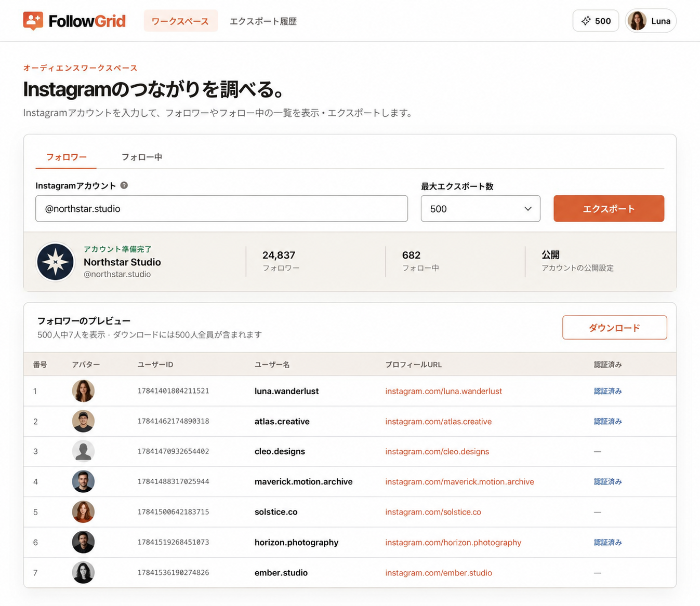
Task: Click the プロフィールURL column header
Action: point(414,365)
